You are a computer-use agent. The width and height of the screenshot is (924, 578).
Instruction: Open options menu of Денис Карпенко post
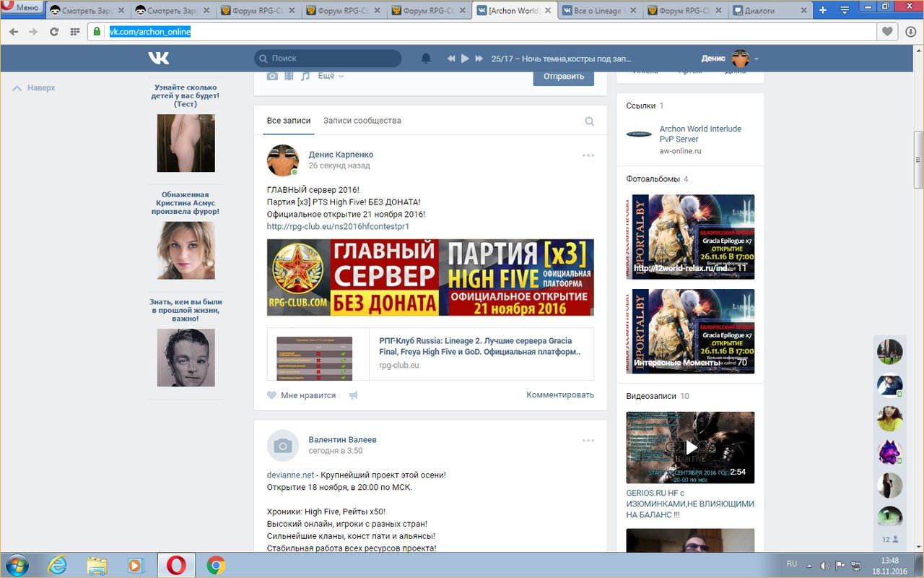coord(588,155)
